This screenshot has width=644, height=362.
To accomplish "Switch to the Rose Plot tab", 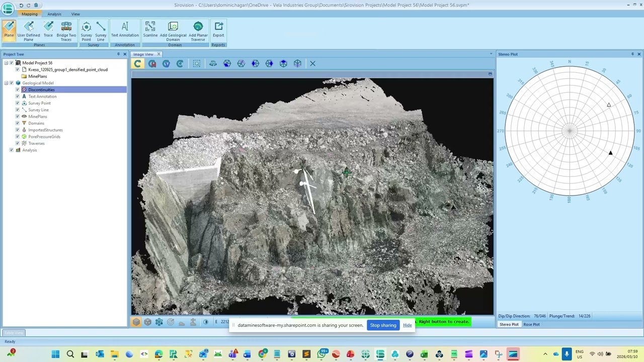I will (531, 324).
